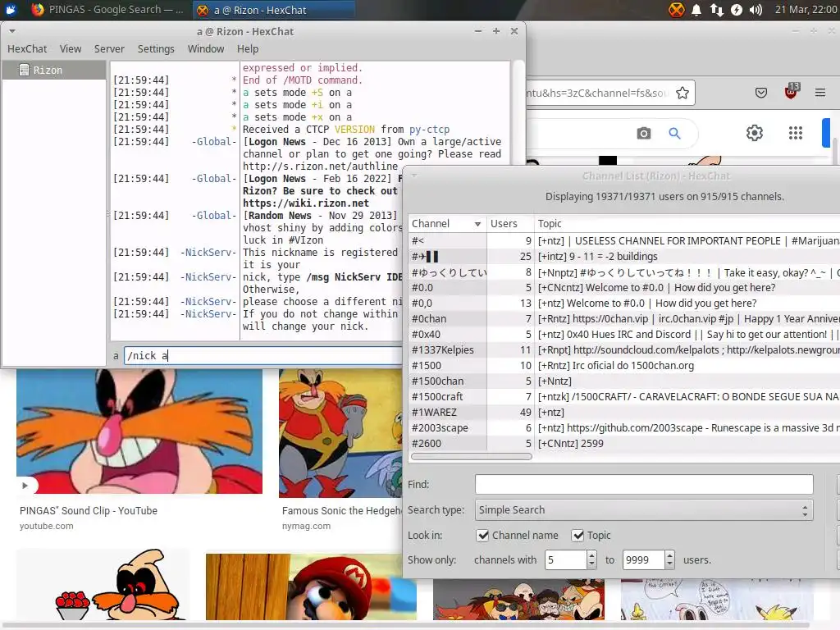Open the Firefox hamburger menu

tap(820, 93)
